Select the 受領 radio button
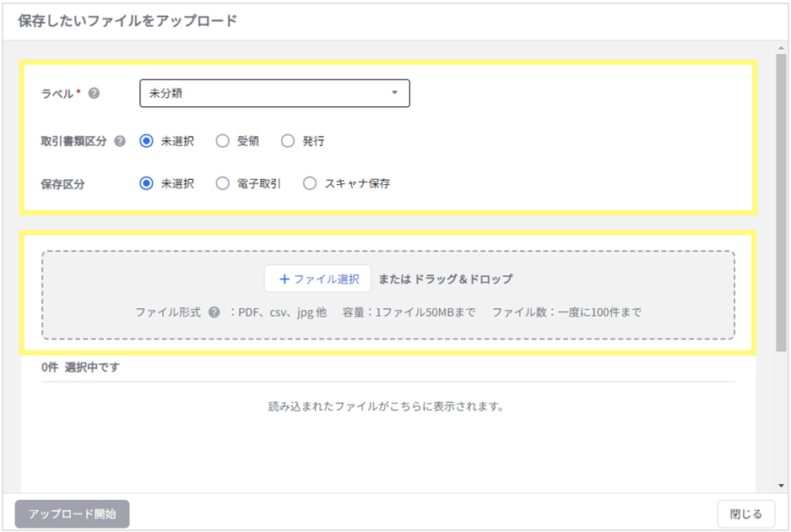The width and height of the screenshot is (791, 532). (x=223, y=141)
